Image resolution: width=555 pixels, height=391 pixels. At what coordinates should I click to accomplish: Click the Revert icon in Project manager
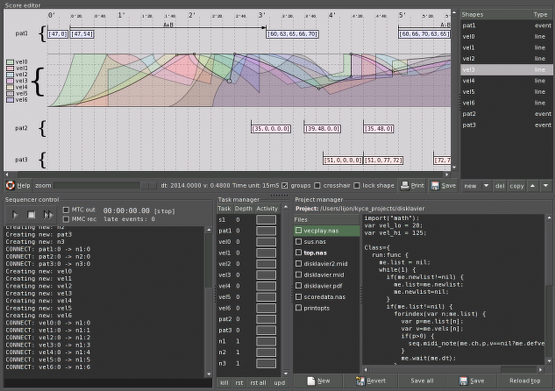click(360, 381)
